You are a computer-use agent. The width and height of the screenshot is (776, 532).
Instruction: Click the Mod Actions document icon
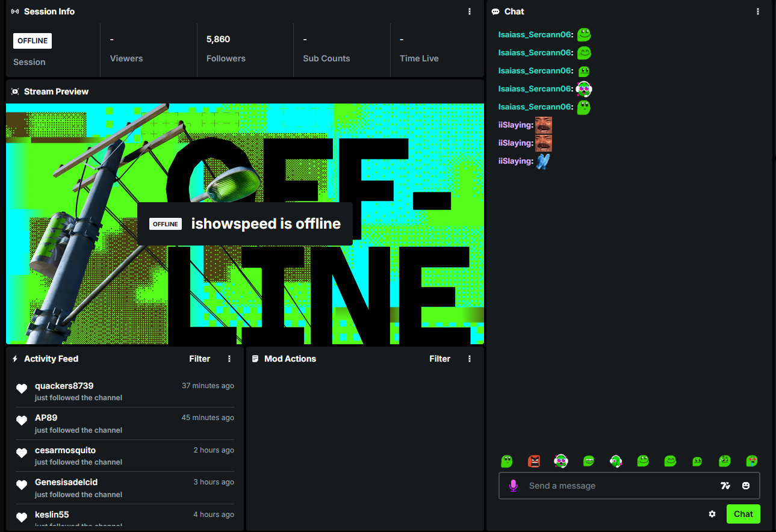255,359
